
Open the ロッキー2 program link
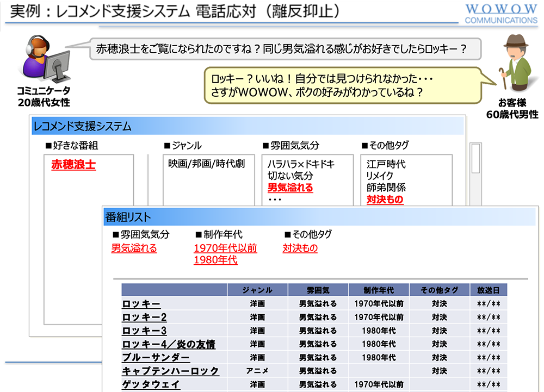(x=144, y=318)
